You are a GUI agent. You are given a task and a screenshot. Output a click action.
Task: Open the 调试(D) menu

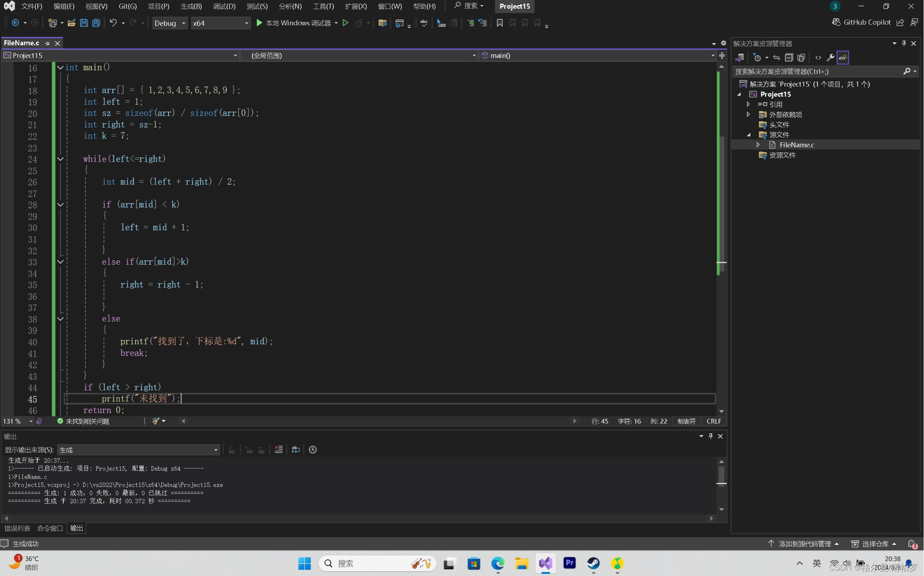click(224, 6)
